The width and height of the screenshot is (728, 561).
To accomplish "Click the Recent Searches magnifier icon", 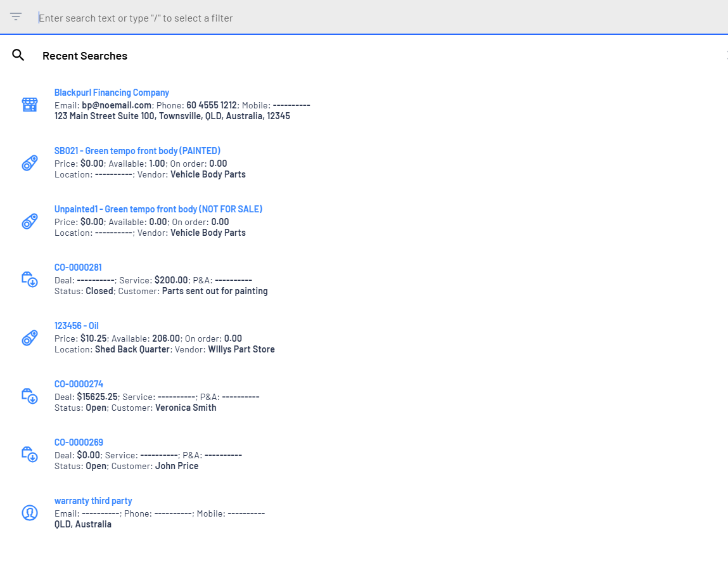I will (x=18, y=55).
